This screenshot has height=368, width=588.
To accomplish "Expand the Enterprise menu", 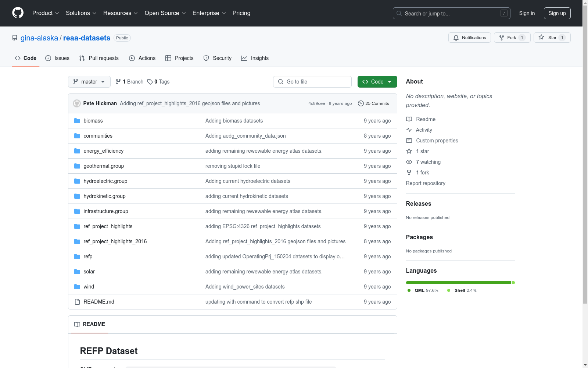I will (x=209, y=13).
